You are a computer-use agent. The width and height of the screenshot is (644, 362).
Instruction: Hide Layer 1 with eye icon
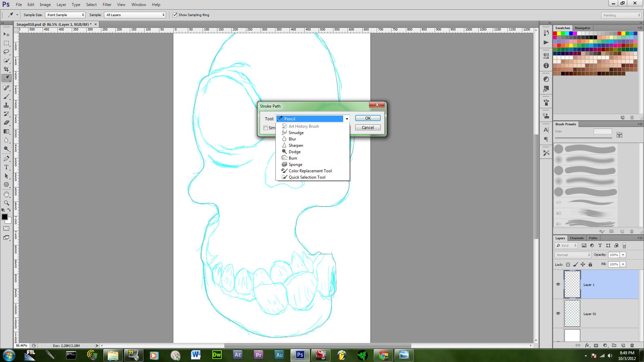558,284
